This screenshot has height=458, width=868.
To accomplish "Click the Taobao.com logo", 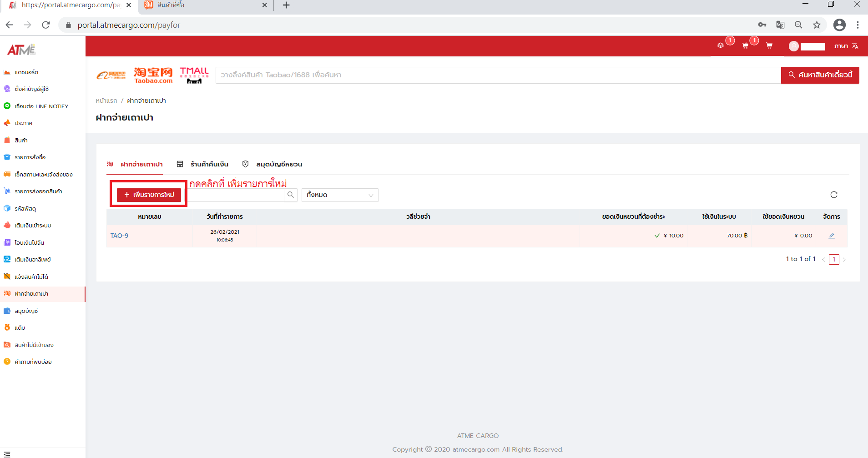I will [x=153, y=75].
